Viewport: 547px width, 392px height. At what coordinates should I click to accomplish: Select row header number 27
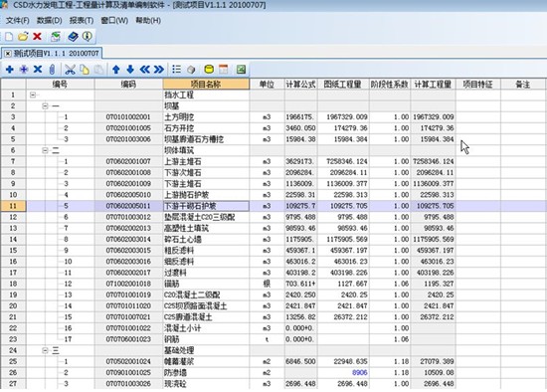tap(13, 384)
